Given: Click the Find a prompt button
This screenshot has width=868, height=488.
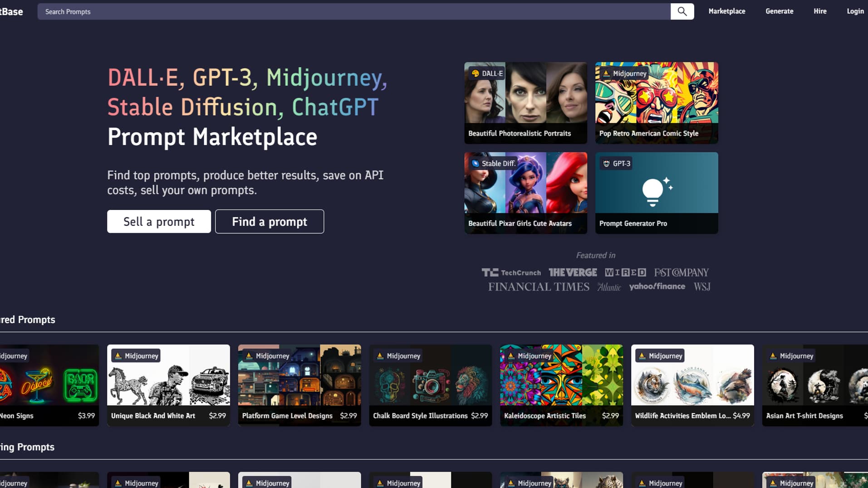Looking at the screenshot, I should click(x=270, y=221).
